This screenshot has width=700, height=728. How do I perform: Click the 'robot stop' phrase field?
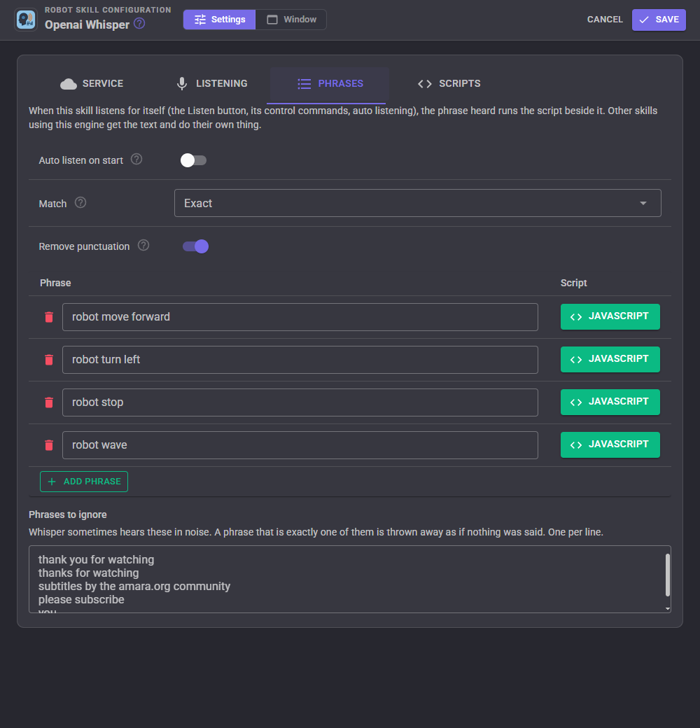(x=300, y=402)
